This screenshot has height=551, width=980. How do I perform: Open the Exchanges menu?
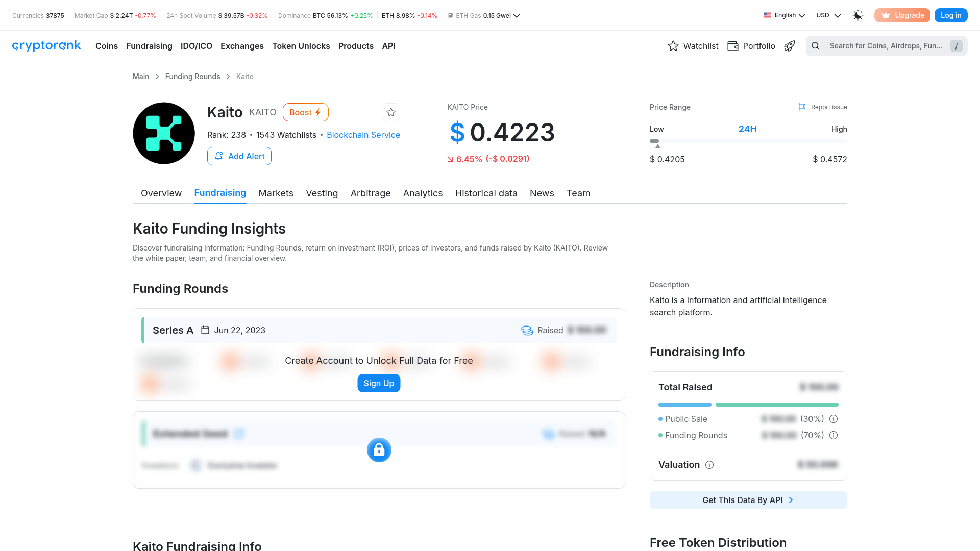[242, 46]
